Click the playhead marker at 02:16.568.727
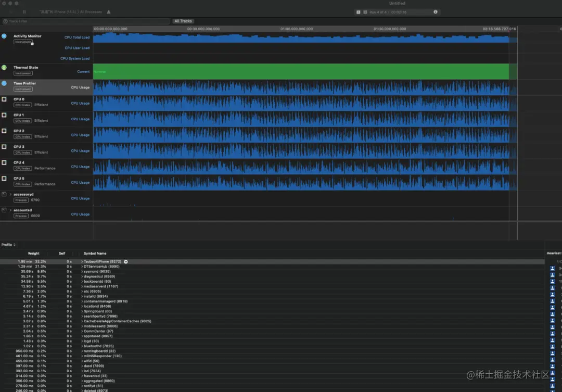Image resolution: width=562 pixels, height=392 pixels. click(499, 29)
